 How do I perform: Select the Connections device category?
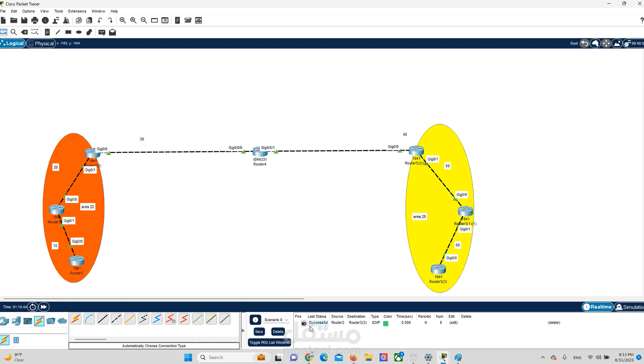[x=39, y=321]
